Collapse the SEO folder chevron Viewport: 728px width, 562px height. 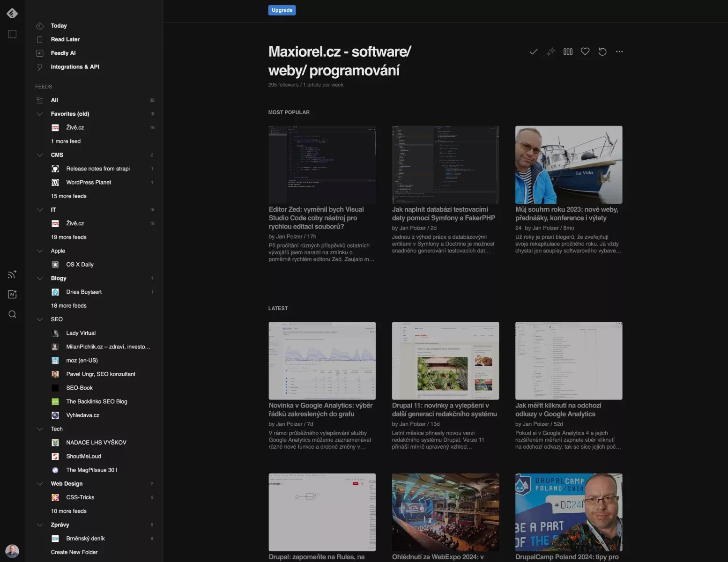[x=40, y=319]
